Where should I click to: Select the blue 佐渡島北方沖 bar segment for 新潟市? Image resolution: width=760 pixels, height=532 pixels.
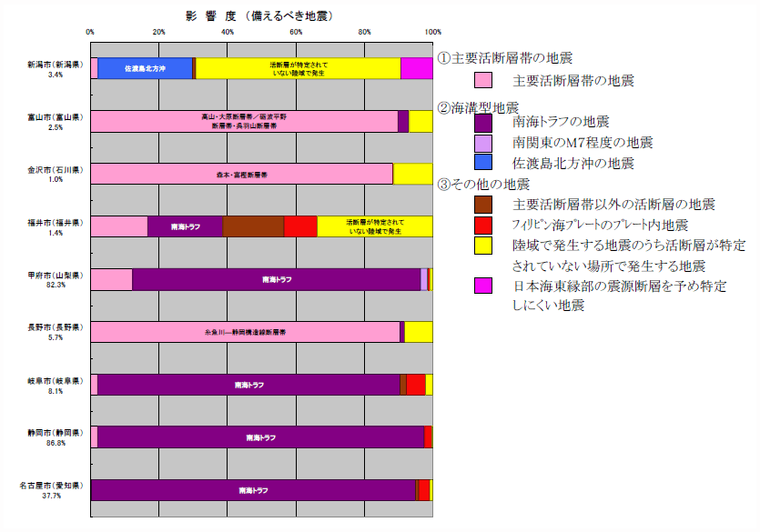pyautogui.click(x=145, y=68)
